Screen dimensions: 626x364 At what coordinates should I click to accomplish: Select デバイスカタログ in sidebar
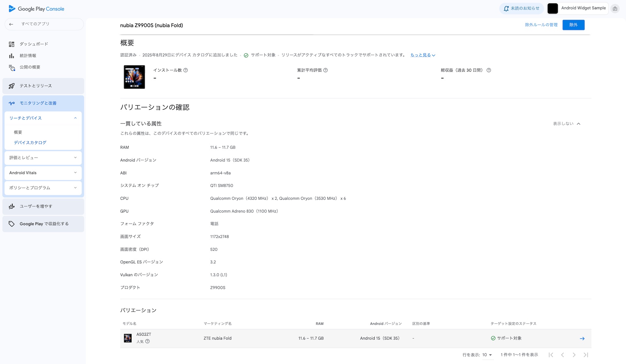30,143
